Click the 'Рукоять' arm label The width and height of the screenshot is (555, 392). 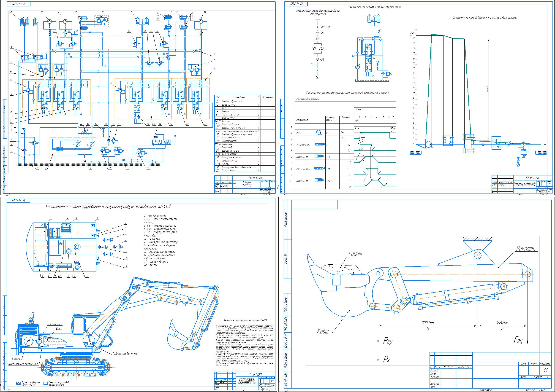(x=525, y=249)
